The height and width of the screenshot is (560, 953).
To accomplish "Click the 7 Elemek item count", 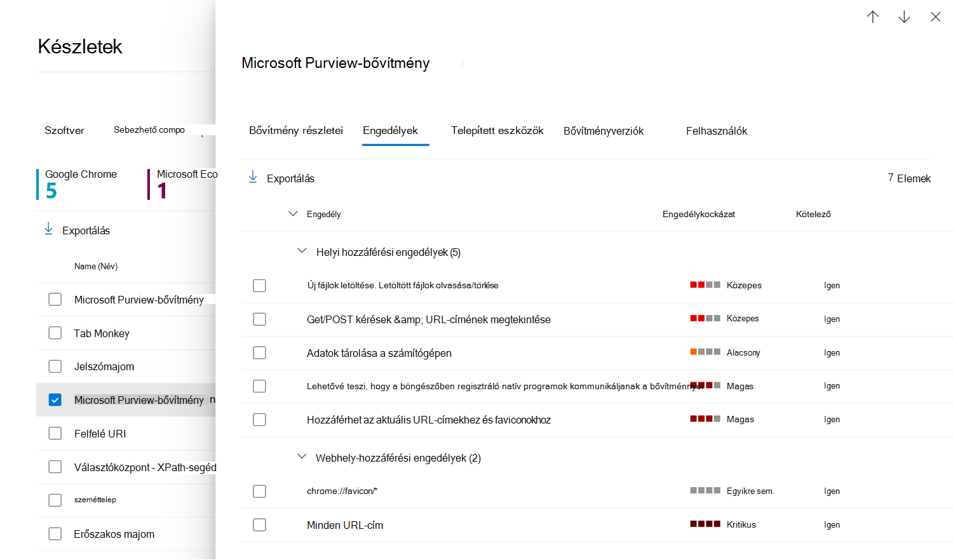I will tap(909, 178).
